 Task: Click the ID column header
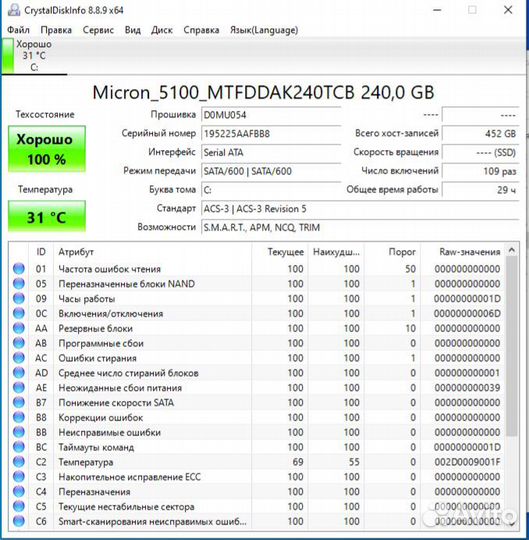[41, 252]
